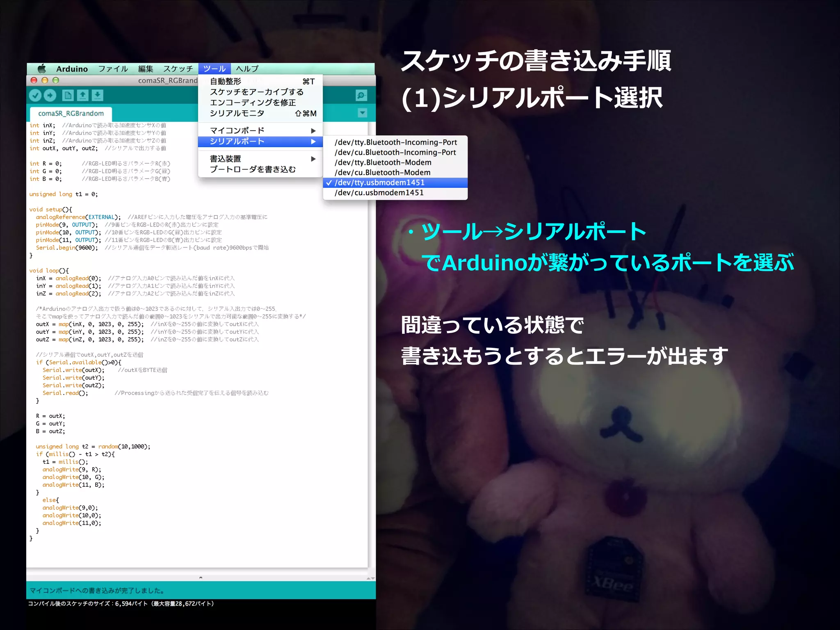Choose エンコーディングを修正 menu entry
This screenshot has height=630, width=840.
(260, 103)
